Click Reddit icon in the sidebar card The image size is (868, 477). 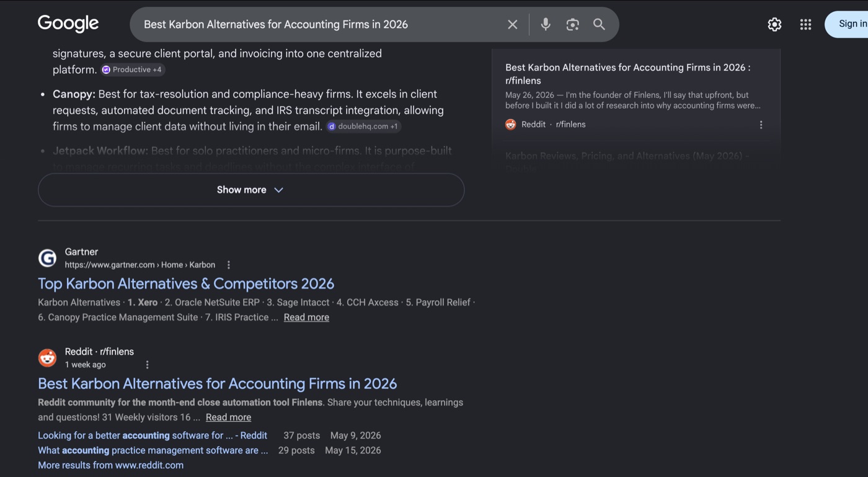511,124
